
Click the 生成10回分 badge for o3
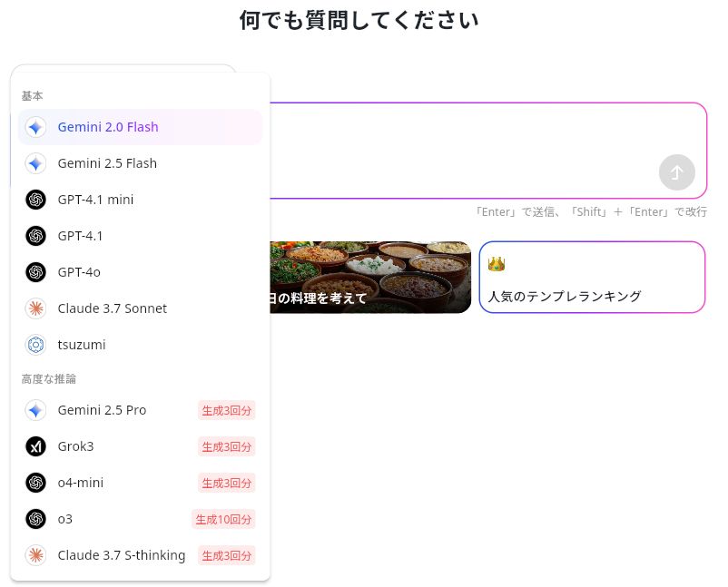click(223, 519)
